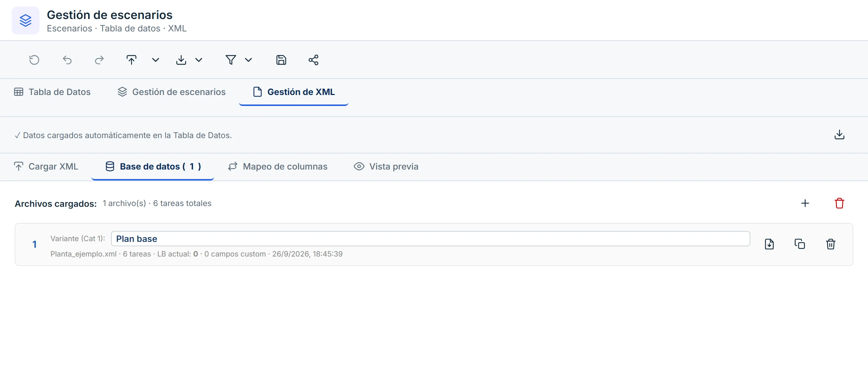Click the upload/import icon in toolbar

tap(132, 60)
